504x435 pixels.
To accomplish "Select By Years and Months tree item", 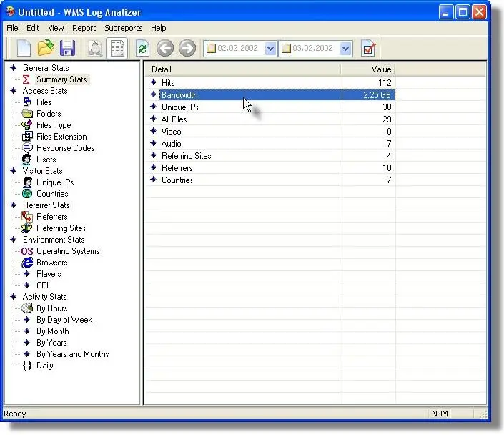I will click(73, 354).
